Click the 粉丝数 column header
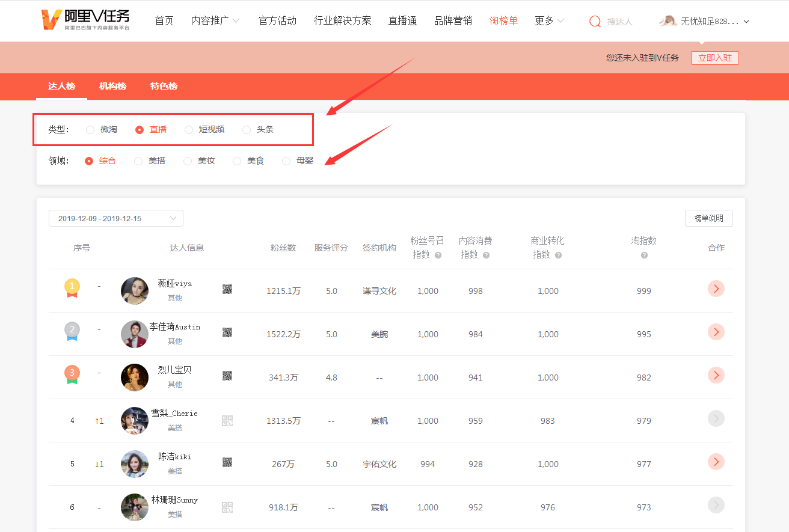Viewport: 789px width, 532px height. pyautogui.click(x=283, y=248)
